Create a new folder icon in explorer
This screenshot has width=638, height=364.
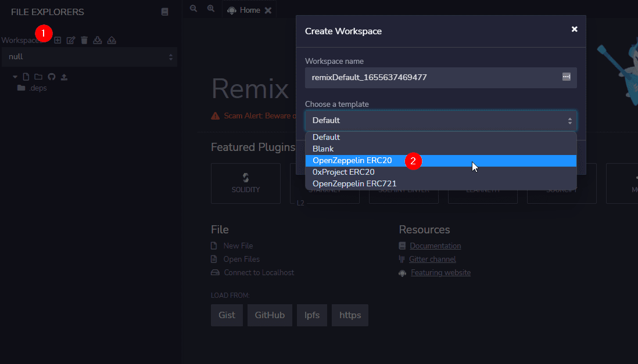tap(38, 77)
